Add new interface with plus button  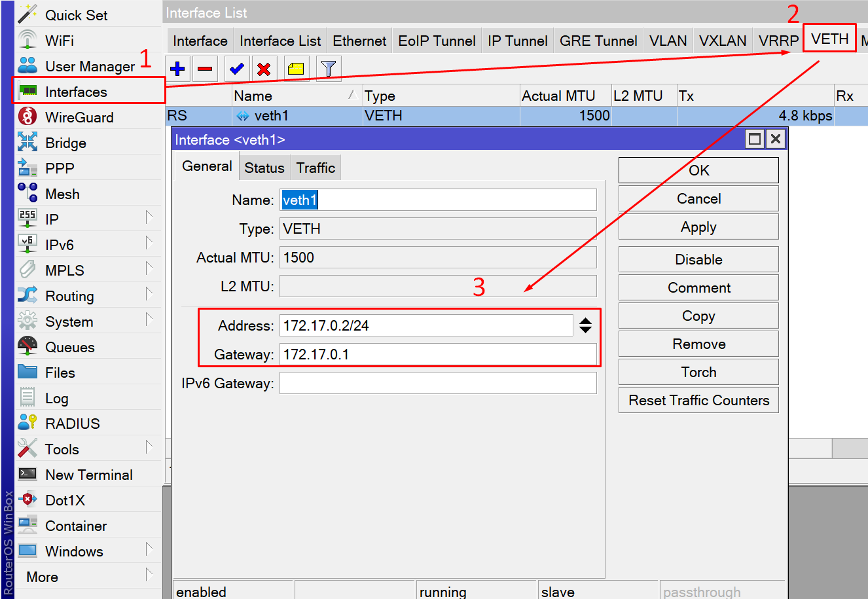click(177, 68)
